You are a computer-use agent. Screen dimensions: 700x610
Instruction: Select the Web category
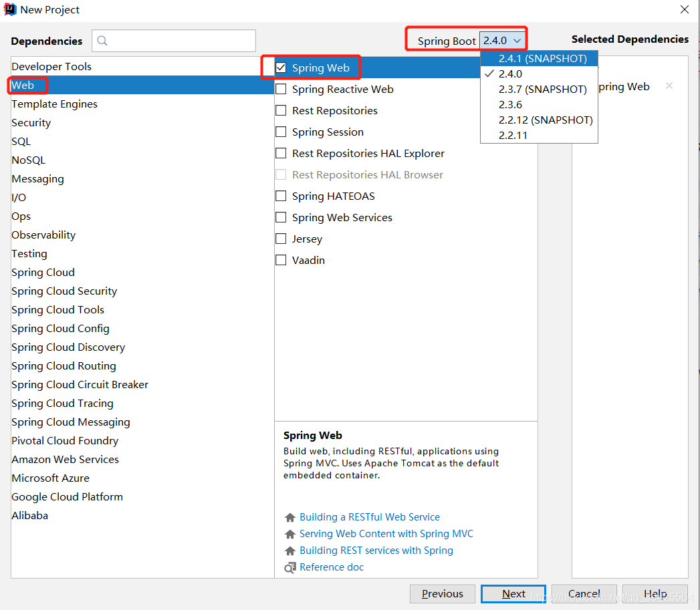pos(142,86)
